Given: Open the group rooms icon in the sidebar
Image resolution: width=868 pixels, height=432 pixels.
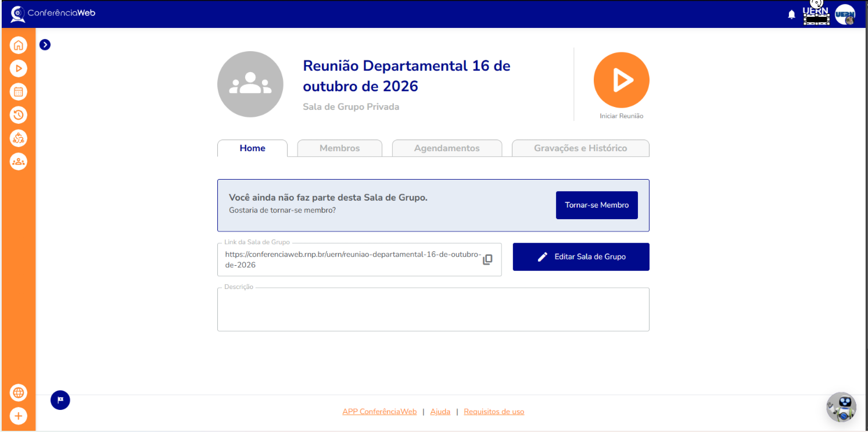Looking at the screenshot, I should 19,162.
